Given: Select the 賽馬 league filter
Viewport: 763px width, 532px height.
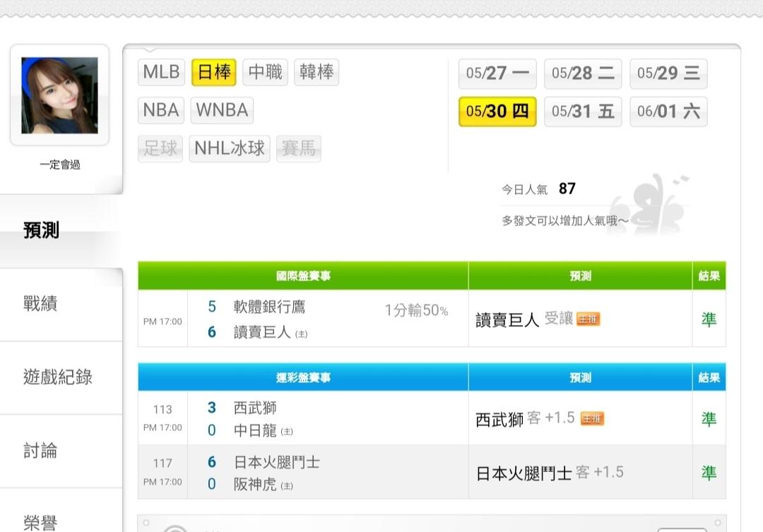Looking at the screenshot, I should click(x=299, y=148).
